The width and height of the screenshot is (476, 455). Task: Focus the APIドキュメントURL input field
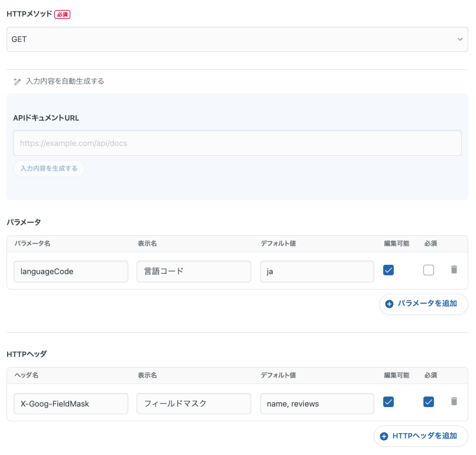click(x=237, y=143)
